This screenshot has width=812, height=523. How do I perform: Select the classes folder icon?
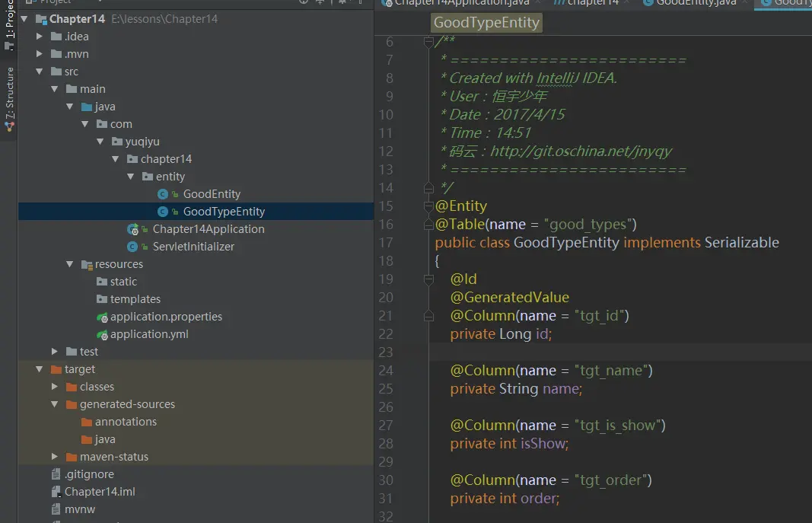pyautogui.click(x=72, y=387)
